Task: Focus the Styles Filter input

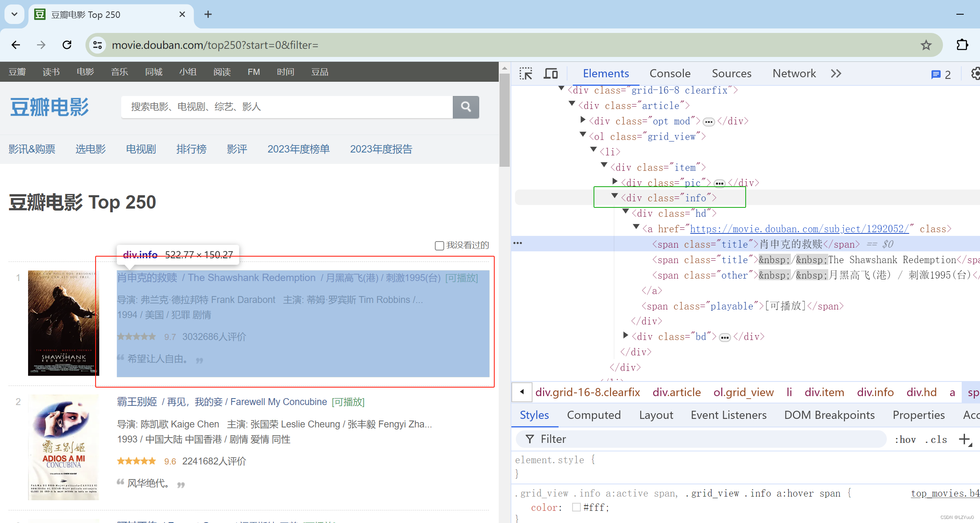Action: click(x=702, y=440)
